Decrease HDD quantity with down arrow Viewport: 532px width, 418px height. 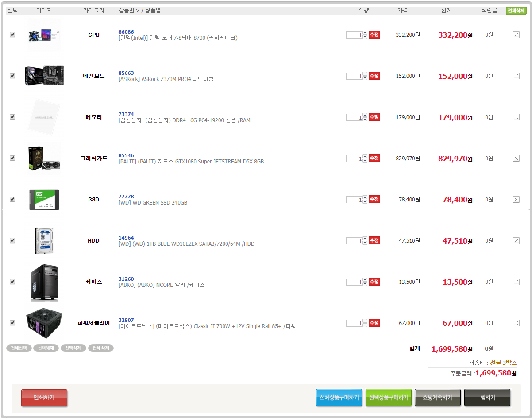(x=365, y=243)
